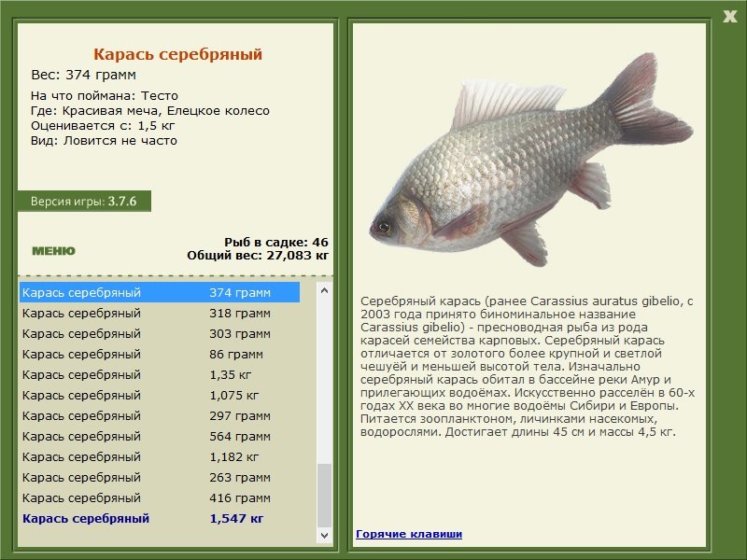Choose the 564 грамм fish entry
The width and height of the screenshot is (747, 560).
coord(159,437)
